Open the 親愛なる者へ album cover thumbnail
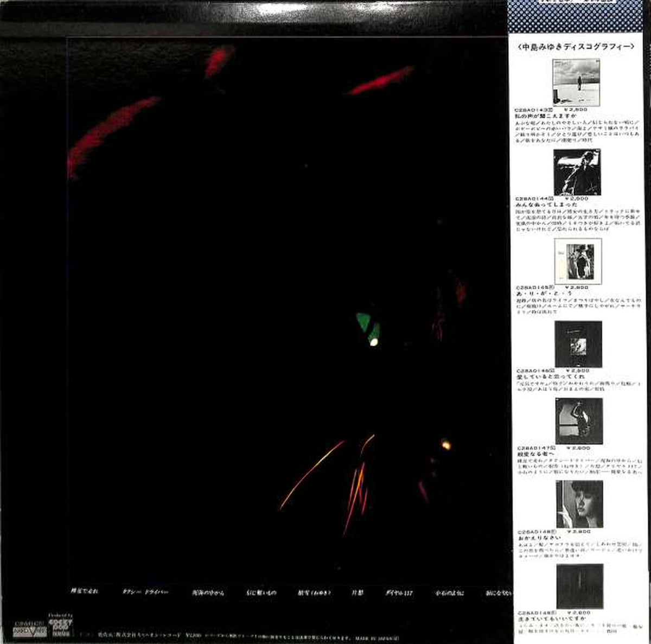The width and height of the screenshot is (651, 644). [579, 421]
